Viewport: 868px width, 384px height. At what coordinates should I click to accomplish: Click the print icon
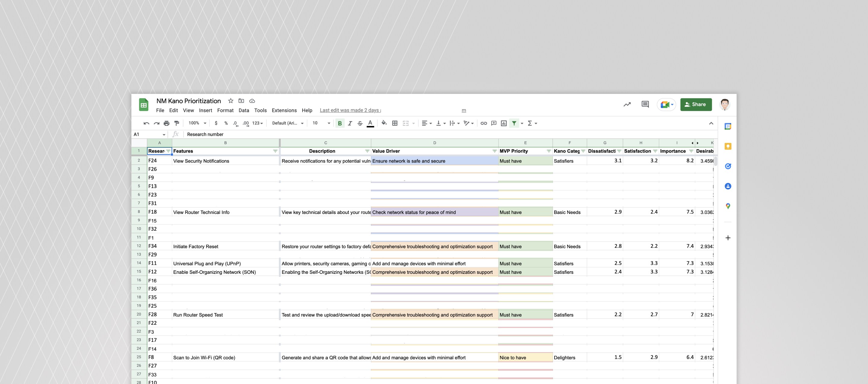coord(166,123)
